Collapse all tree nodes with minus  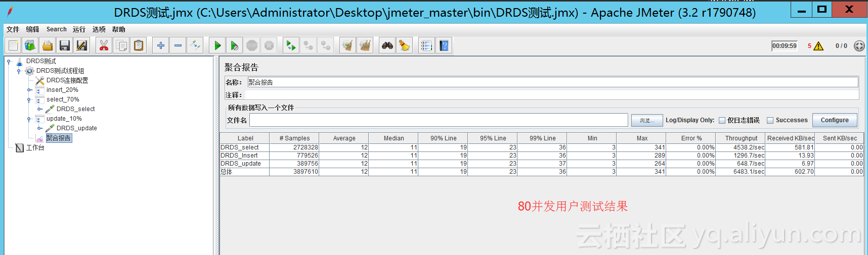(178, 46)
